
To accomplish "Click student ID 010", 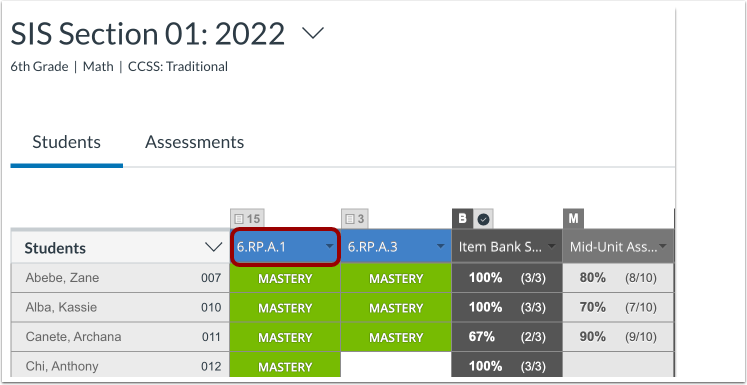I will click(x=211, y=307).
